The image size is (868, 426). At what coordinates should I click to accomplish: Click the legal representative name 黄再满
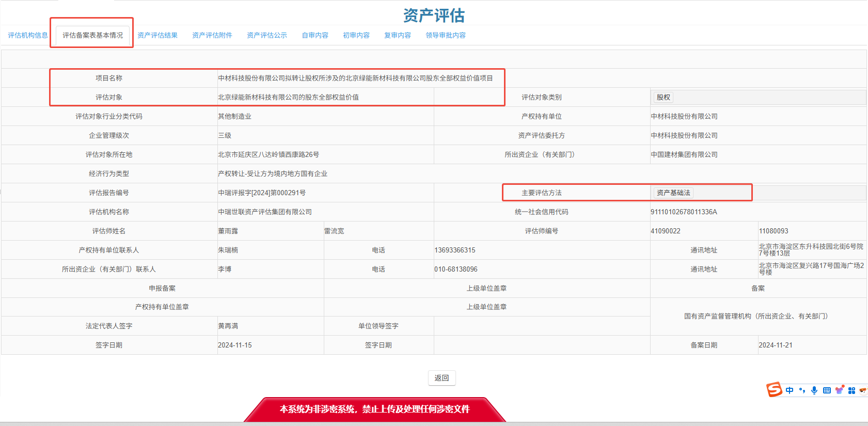pos(228,326)
